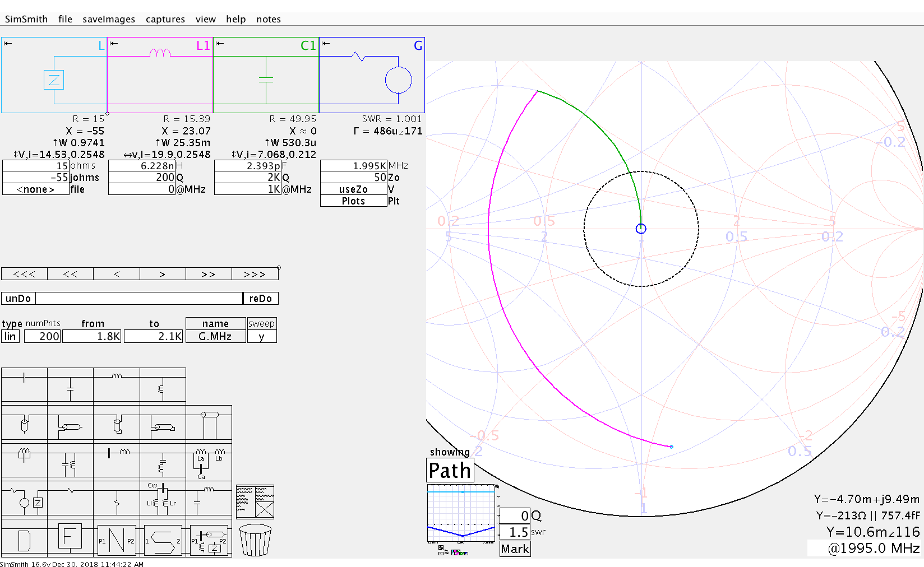Open the help menu
This screenshot has height=567, width=924.
(236, 19)
